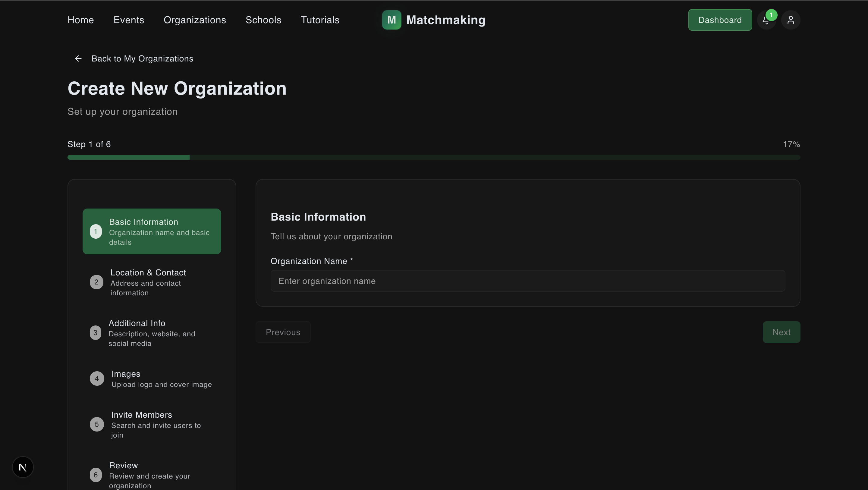Select step 4 circle for Images
Viewport: 868px width, 490px height.
coord(97,378)
